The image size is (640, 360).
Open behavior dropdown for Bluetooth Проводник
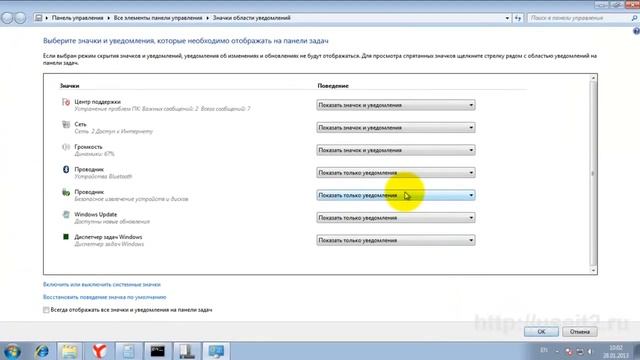[396, 173]
